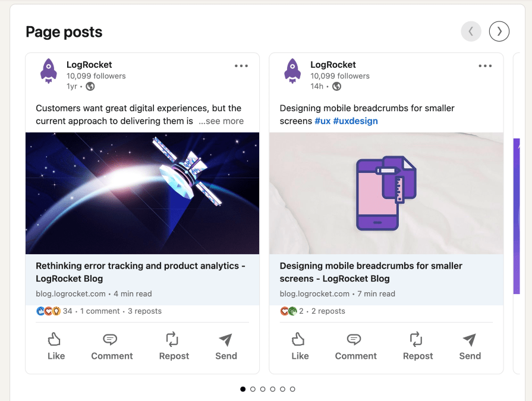Click the LogRocket rocket logo on the first post
Screen dimensions: 532x401
tap(49, 71)
